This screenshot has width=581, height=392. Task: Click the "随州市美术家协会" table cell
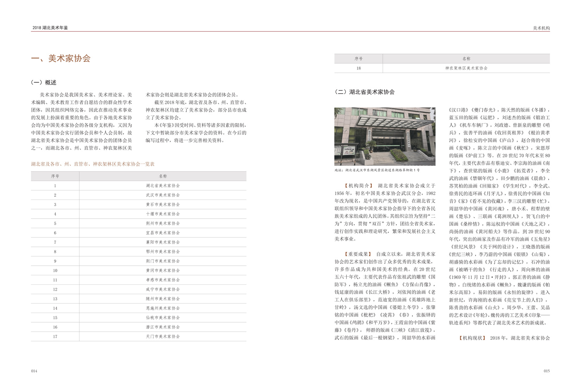[x=163, y=299]
